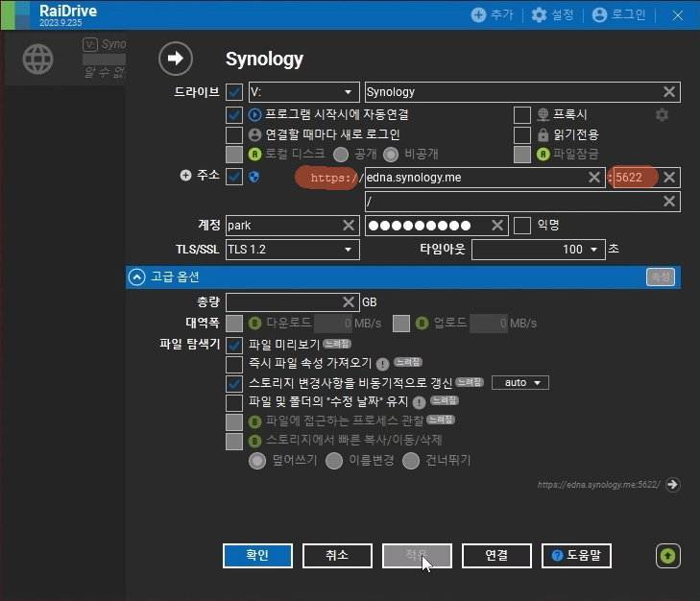
Task: Click the arrow icon beside Synology title
Action: [x=176, y=58]
